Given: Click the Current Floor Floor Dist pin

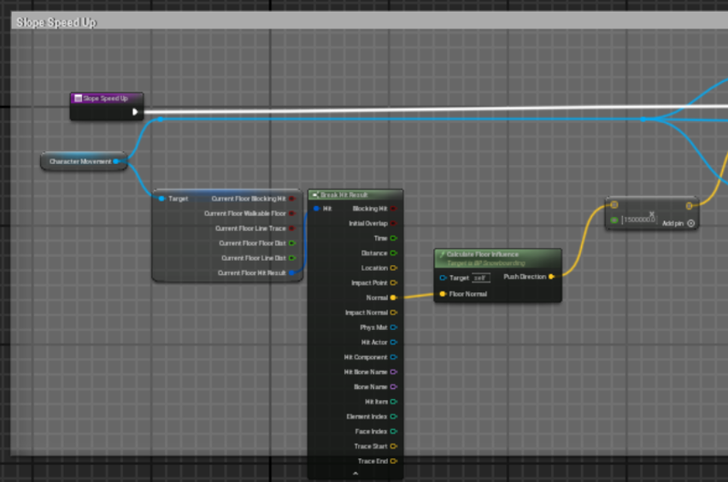Looking at the screenshot, I should coord(292,243).
